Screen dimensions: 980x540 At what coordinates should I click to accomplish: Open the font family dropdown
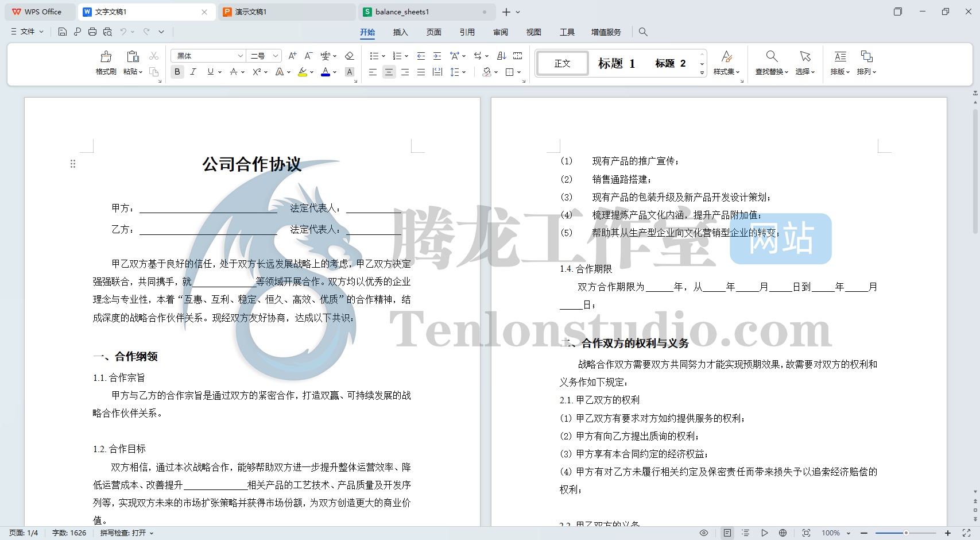(x=241, y=55)
